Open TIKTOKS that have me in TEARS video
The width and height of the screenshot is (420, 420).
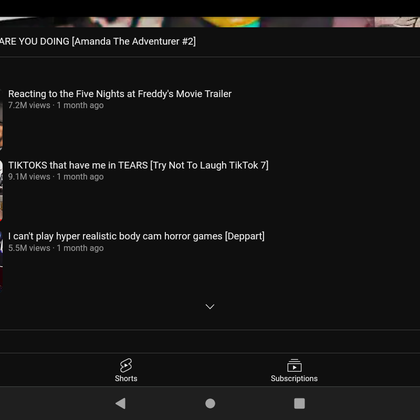coord(138,165)
